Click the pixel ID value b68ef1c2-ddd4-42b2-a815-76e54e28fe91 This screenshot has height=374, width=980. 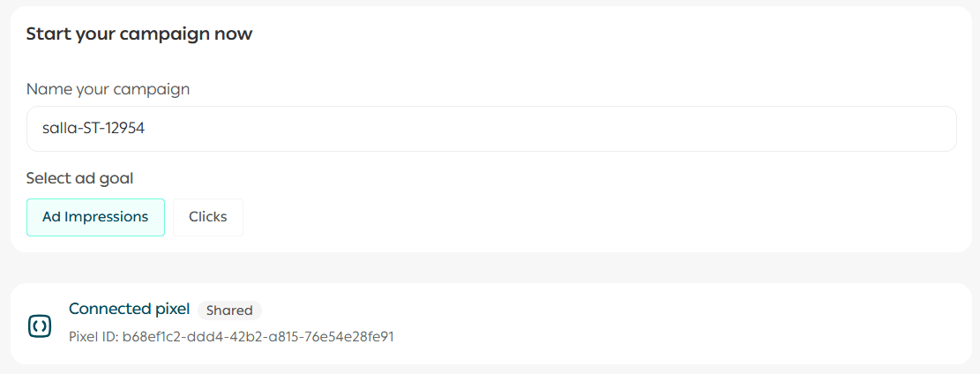(x=258, y=336)
